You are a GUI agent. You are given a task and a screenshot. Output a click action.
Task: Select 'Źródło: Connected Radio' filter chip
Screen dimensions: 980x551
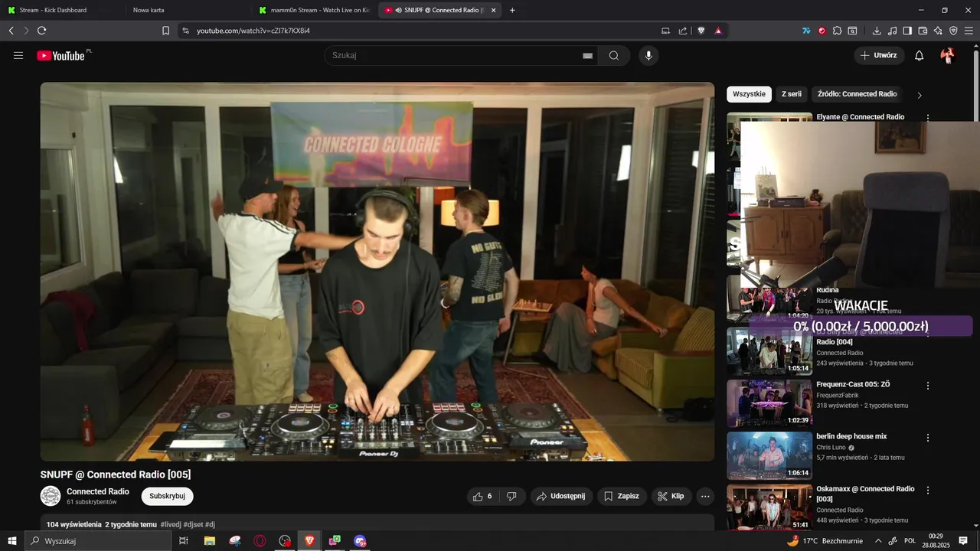[857, 94]
